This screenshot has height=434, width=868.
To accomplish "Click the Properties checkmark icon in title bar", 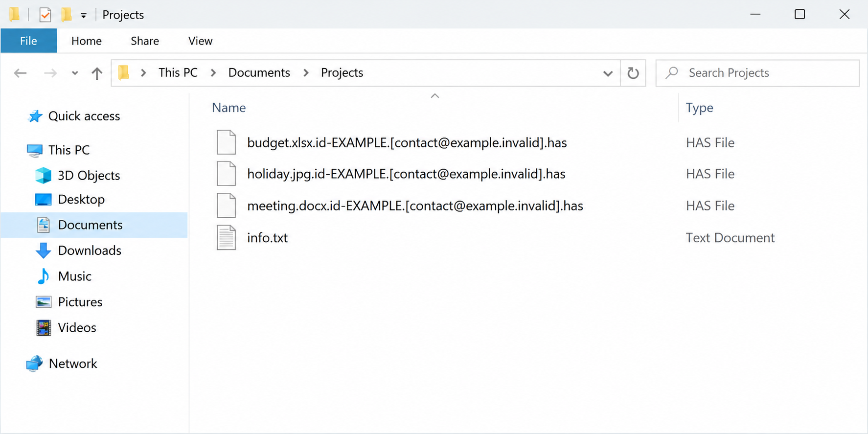I will click(x=45, y=15).
